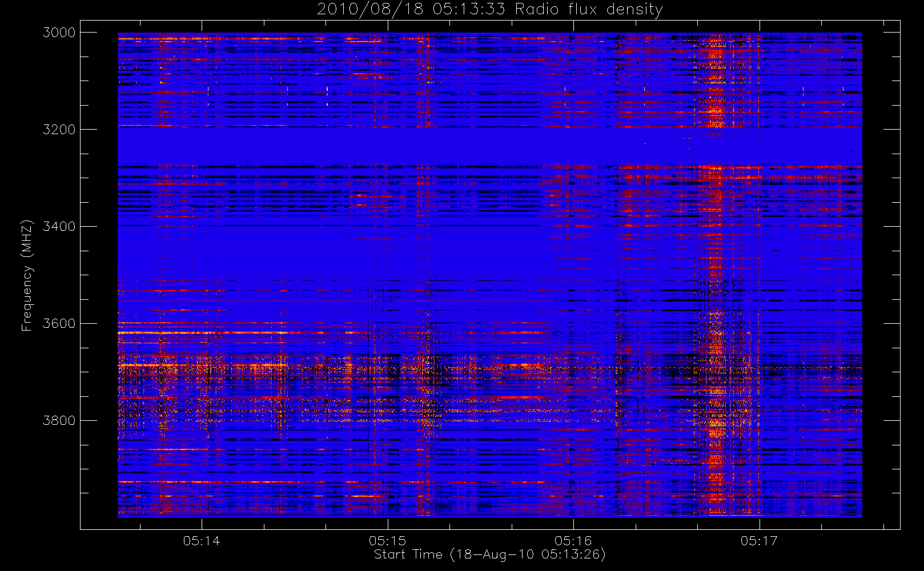Viewport: 924px width, 571px height.
Task: Click the 05:15 time tick label
Action: [x=387, y=541]
